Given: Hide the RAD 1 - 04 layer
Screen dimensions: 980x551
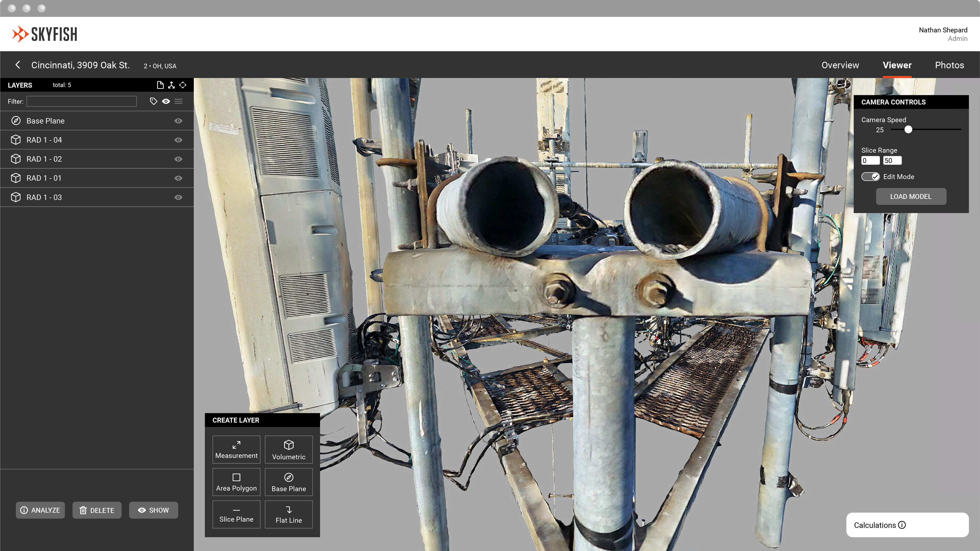Looking at the screenshot, I should click(x=178, y=140).
